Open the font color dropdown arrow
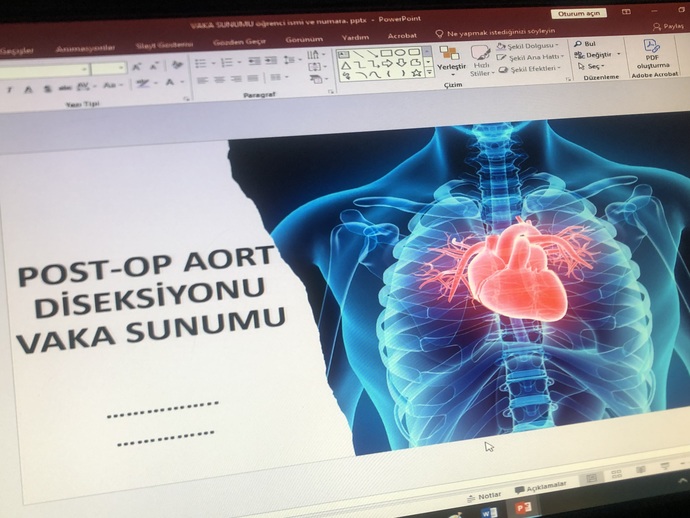The width and height of the screenshot is (690, 518). coord(182,82)
